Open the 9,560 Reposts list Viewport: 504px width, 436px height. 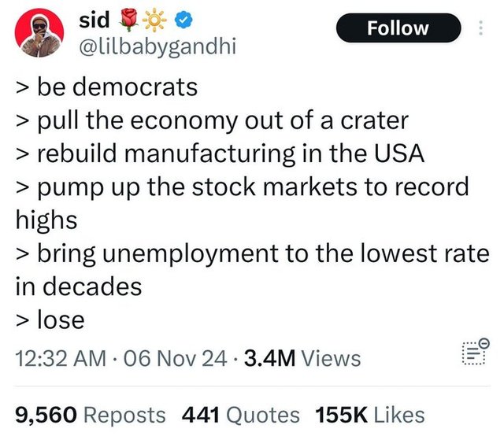(91, 414)
